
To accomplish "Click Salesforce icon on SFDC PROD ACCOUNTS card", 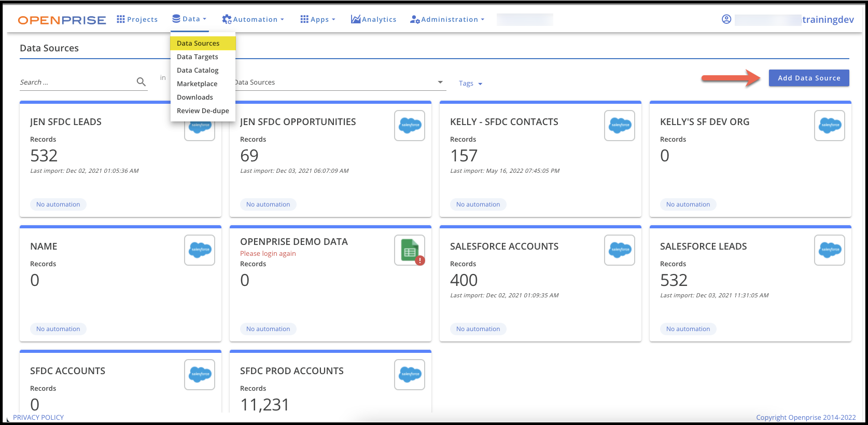I will pos(410,374).
